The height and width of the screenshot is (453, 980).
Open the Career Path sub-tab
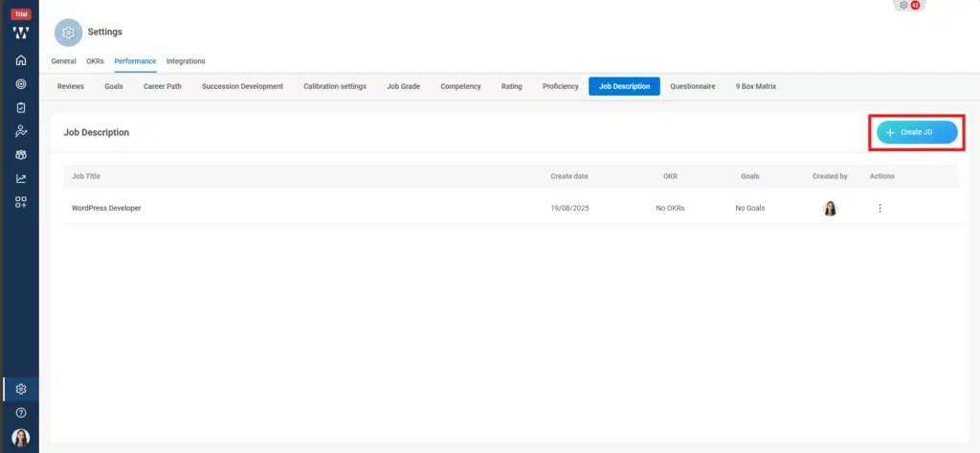pyautogui.click(x=163, y=86)
